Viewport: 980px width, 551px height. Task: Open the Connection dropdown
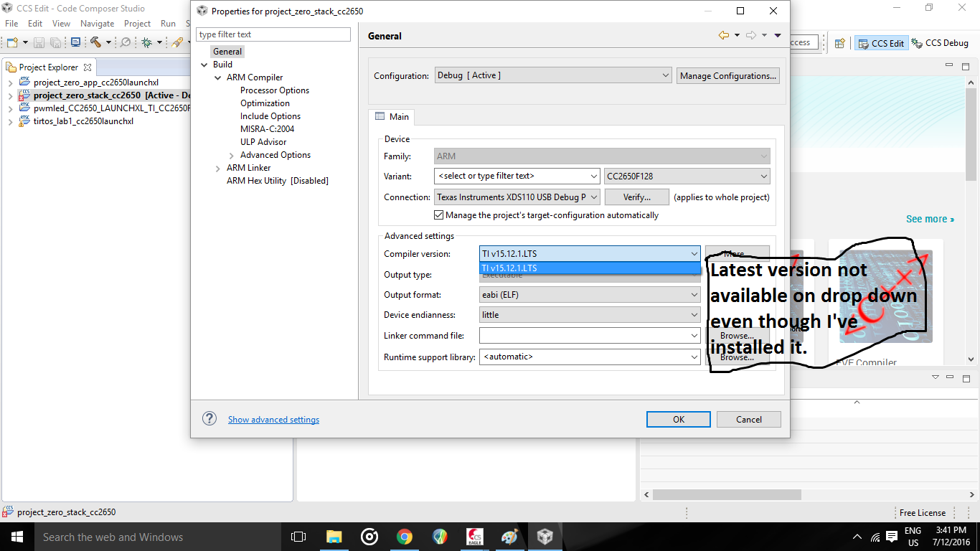coord(517,197)
